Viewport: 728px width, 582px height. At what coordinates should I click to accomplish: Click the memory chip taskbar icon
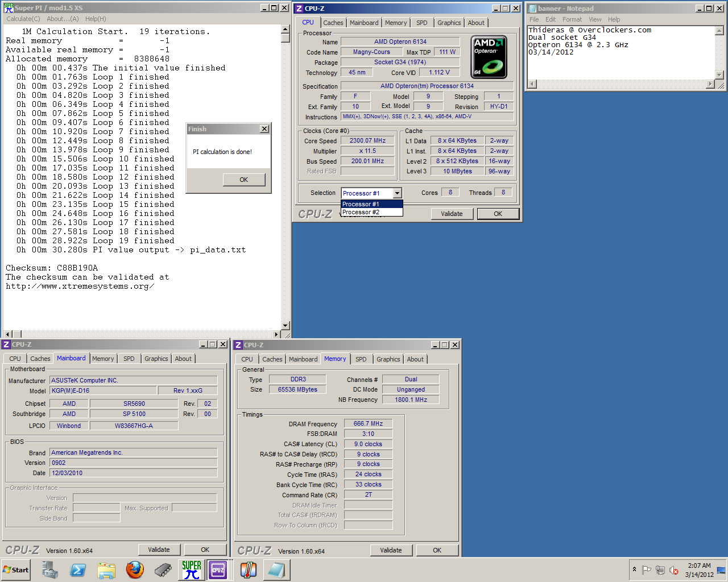(x=163, y=569)
